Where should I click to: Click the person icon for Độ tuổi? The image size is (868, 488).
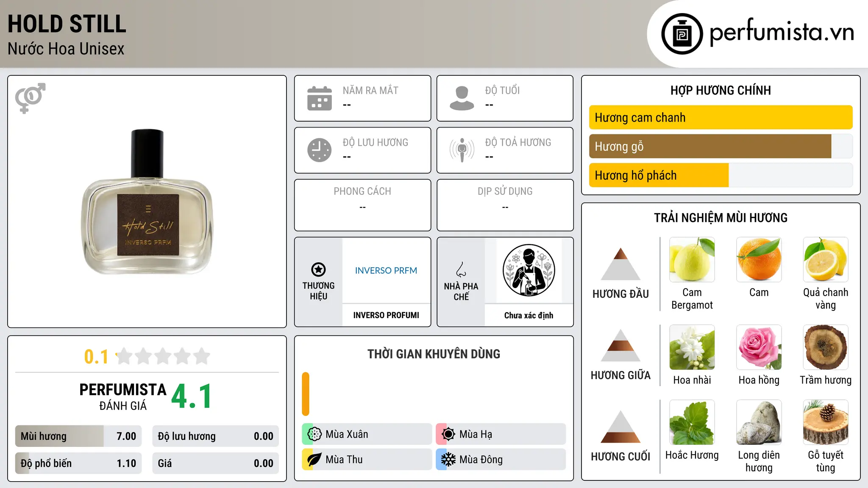(x=462, y=98)
